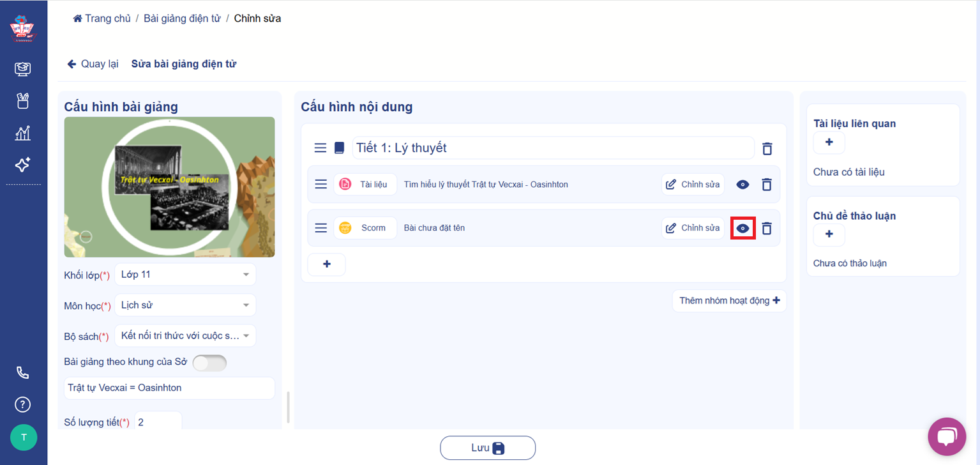Open the graduation lessons sidebar icon
This screenshot has width=980, height=465.
point(23,69)
